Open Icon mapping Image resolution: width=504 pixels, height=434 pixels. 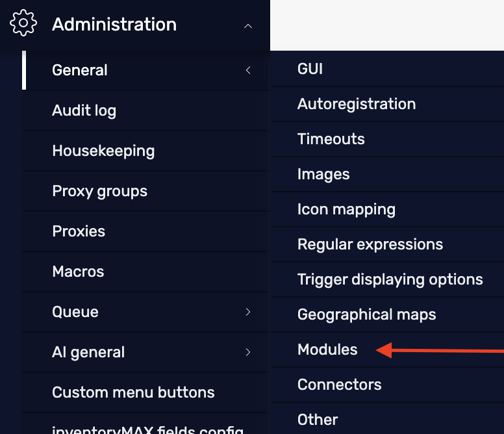click(x=346, y=209)
